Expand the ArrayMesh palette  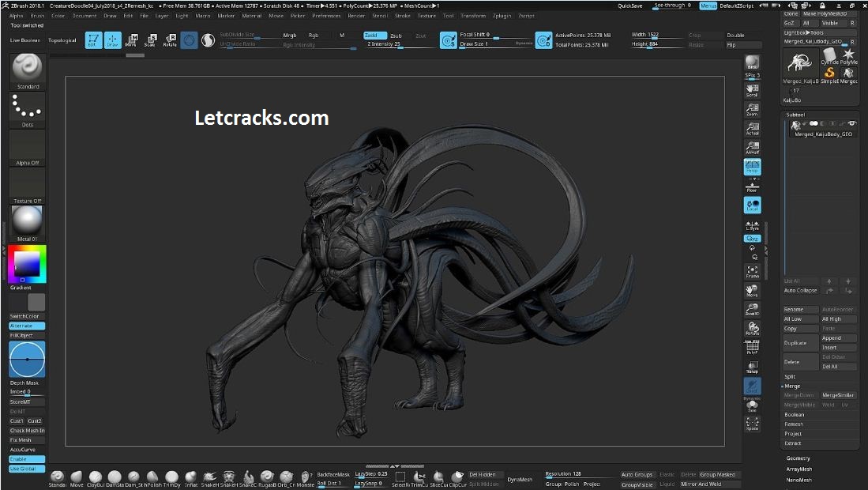tap(799, 469)
